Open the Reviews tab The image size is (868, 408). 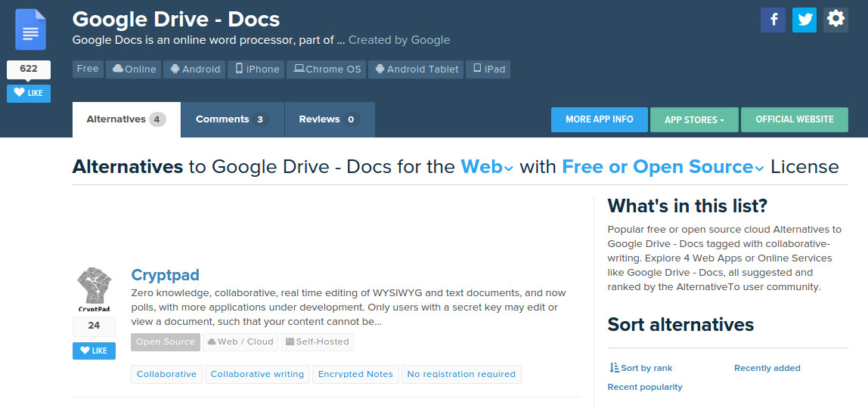pos(329,119)
